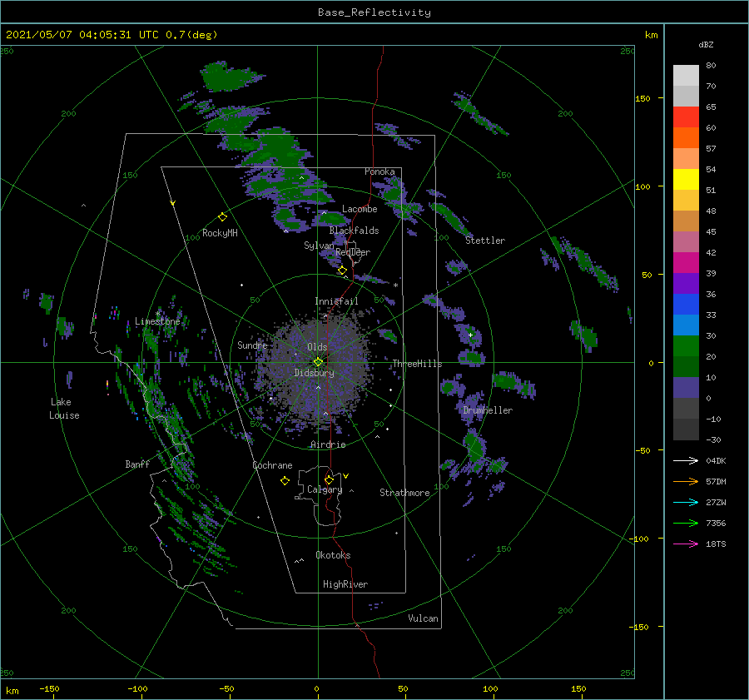
Task: Click the Lacombe town label
Action: point(360,209)
